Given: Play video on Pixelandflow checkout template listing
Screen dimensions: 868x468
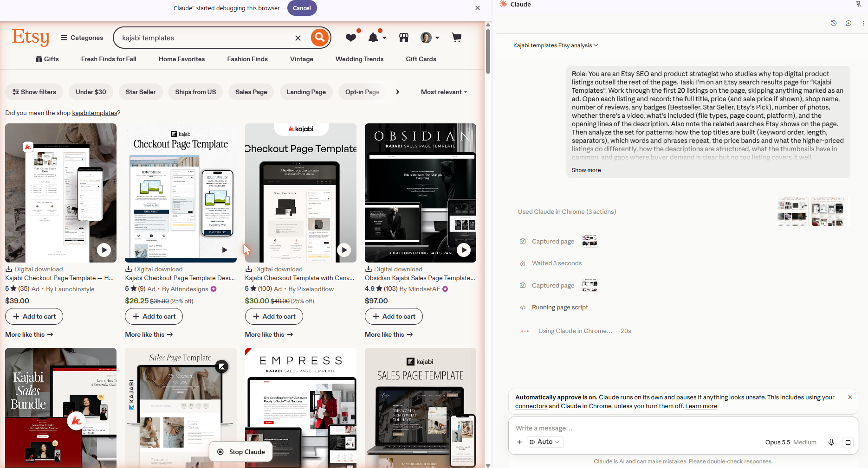Looking at the screenshot, I should (344, 250).
